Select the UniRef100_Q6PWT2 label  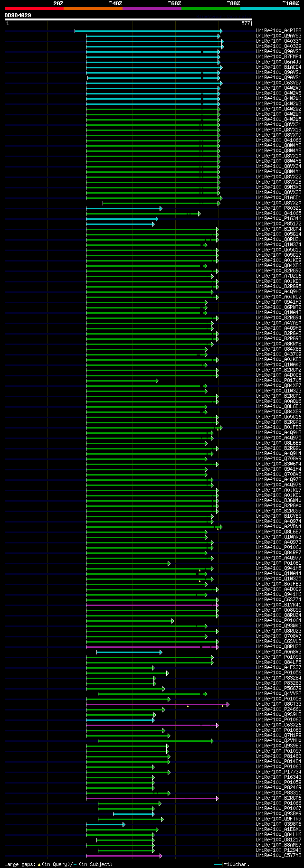[278, 308]
